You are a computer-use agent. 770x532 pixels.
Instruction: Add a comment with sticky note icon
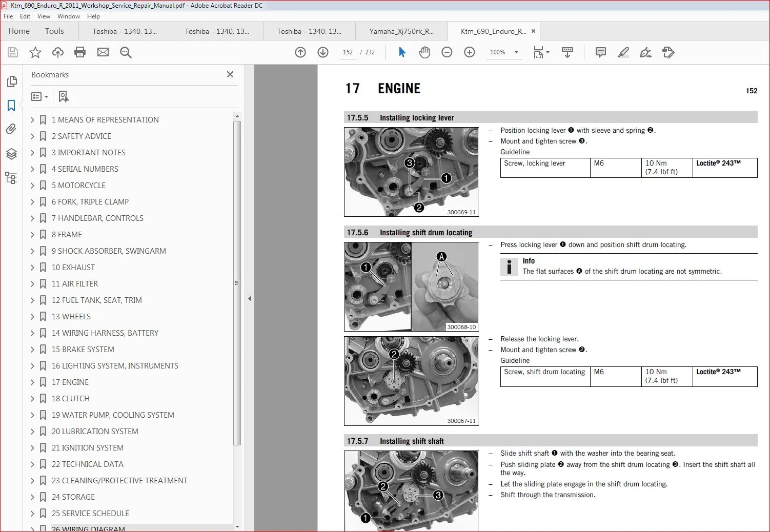[x=601, y=52]
